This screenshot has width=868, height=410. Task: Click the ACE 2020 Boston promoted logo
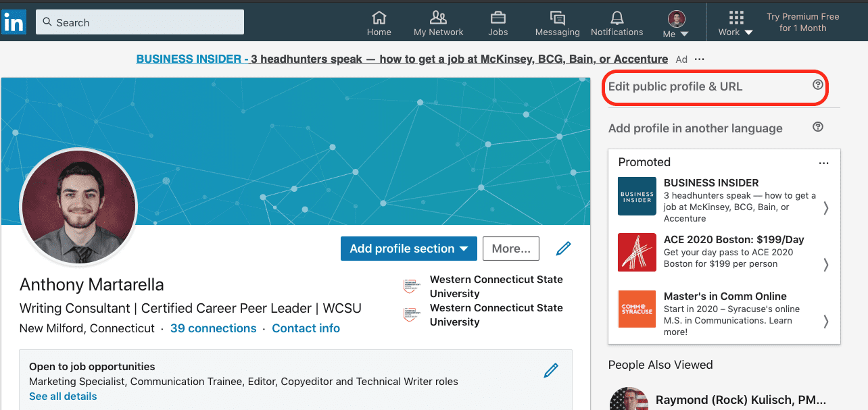pos(637,252)
